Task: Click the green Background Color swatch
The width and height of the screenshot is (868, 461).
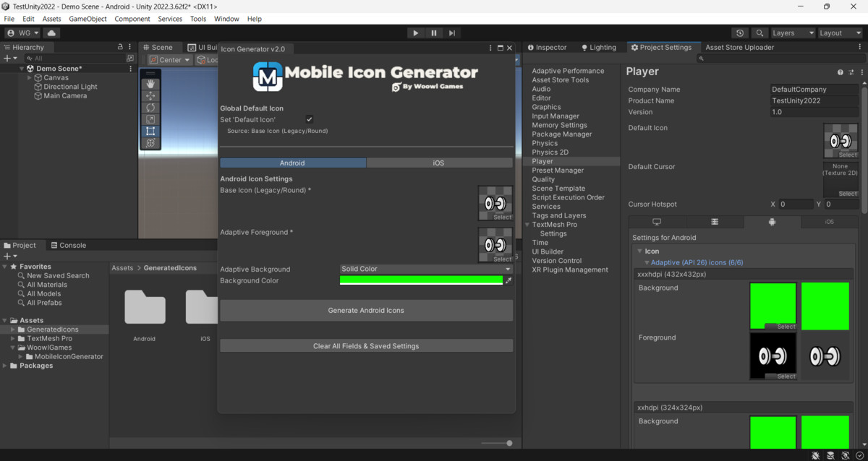Action: pos(421,280)
